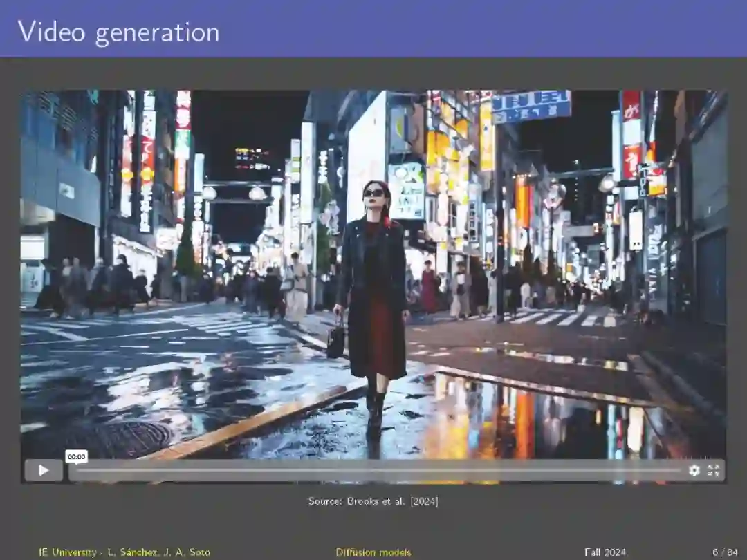The image size is (747, 560).
Task: Select 'Source: Brooks et al. [2024]' caption
Action: (x=373, y=501)
